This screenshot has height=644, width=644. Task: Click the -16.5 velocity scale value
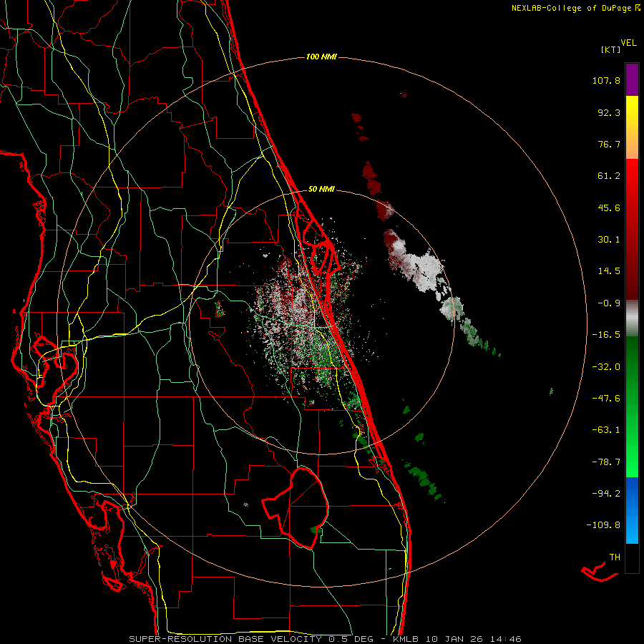(x=606, y=335)
